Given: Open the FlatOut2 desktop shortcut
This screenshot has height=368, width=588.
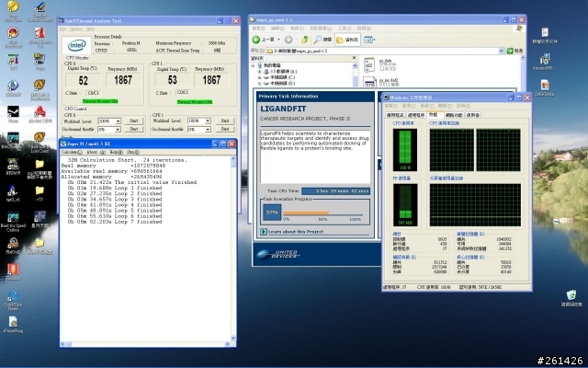Looking at the screenshot, I should [x=13, y=243].
